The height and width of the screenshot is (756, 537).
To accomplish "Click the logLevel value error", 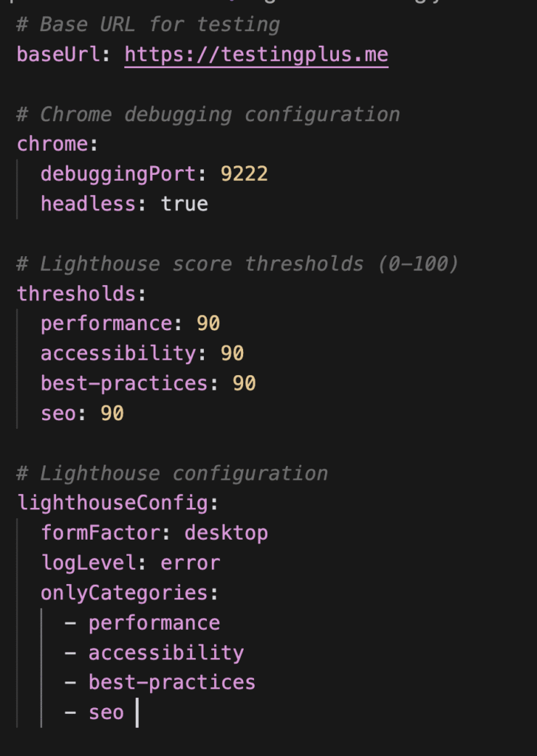I will tap(190, 563).
